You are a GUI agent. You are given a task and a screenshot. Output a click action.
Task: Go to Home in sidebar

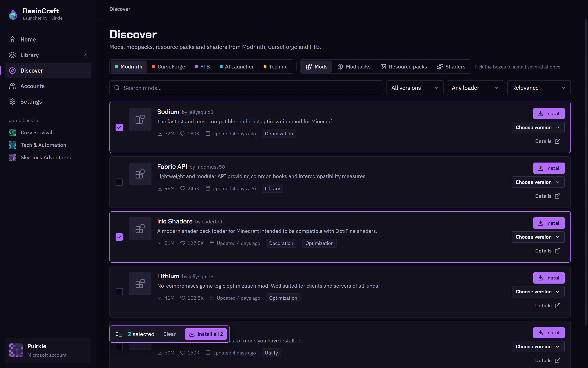point(48,39)
